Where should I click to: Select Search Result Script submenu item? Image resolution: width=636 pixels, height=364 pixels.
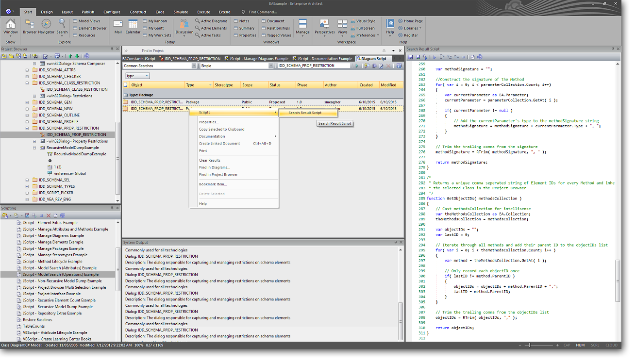click(305, 113)
